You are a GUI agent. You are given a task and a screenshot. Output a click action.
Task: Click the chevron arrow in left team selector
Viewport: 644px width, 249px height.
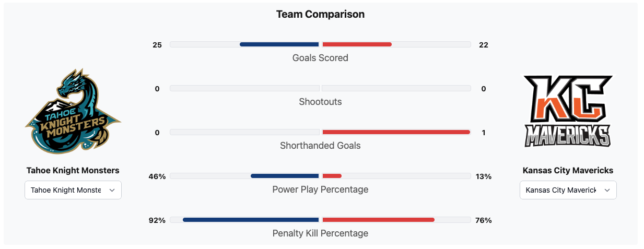click(112, 191)
